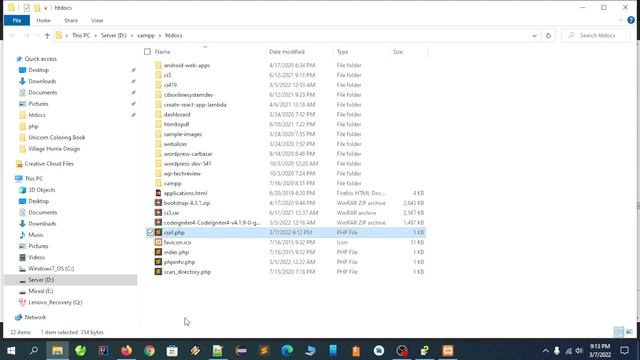Viewport: 640px width, 360px height.
Task: Select the cibonlinesystemdev folder name
Action: [x=189, y=95]
